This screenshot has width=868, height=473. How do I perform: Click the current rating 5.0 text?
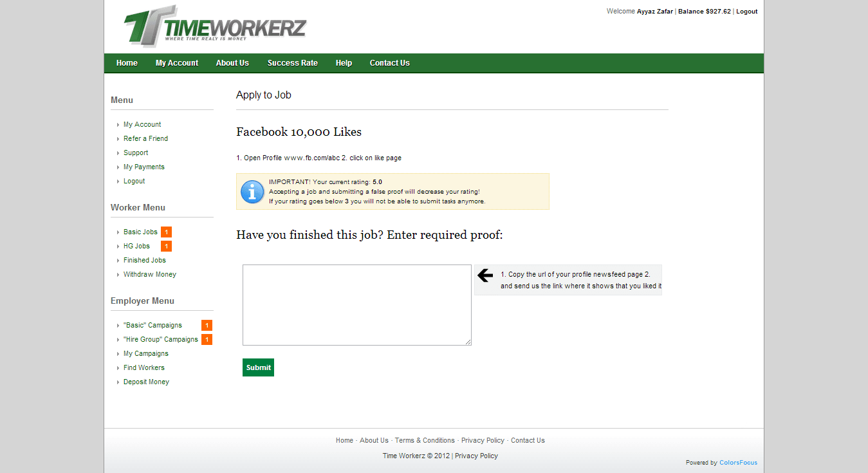point(377,182)
